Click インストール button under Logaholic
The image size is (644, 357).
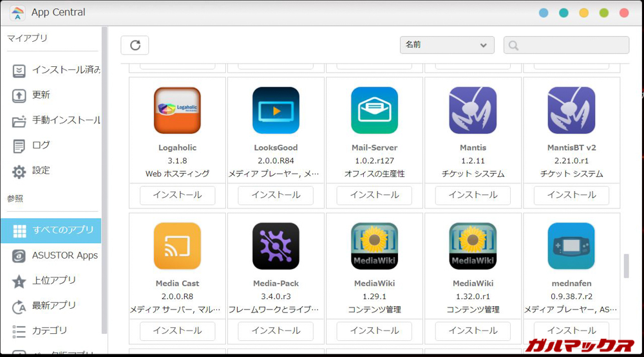click(177, 195)
